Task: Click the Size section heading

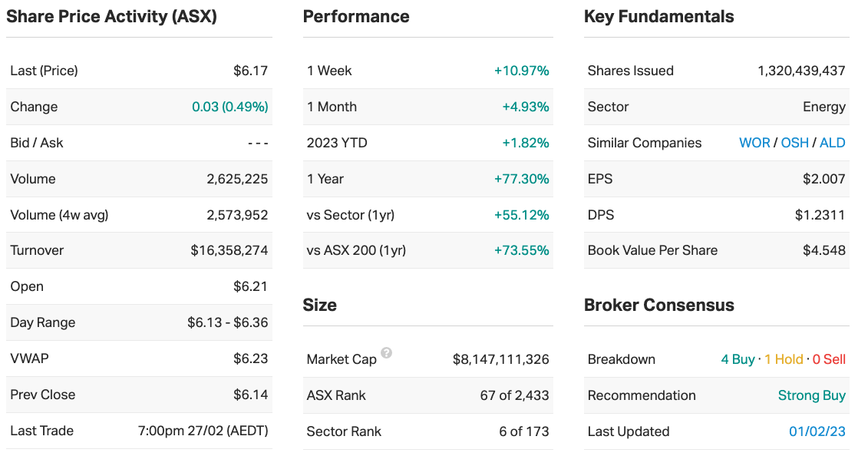Action: click(x=319, y=306)
